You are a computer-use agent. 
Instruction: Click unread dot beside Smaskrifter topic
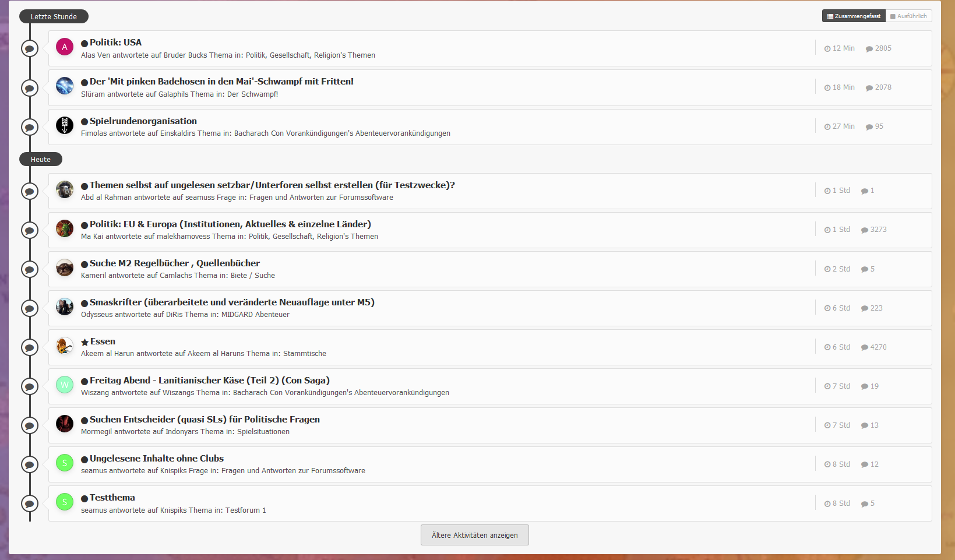[x=84, y=303]
